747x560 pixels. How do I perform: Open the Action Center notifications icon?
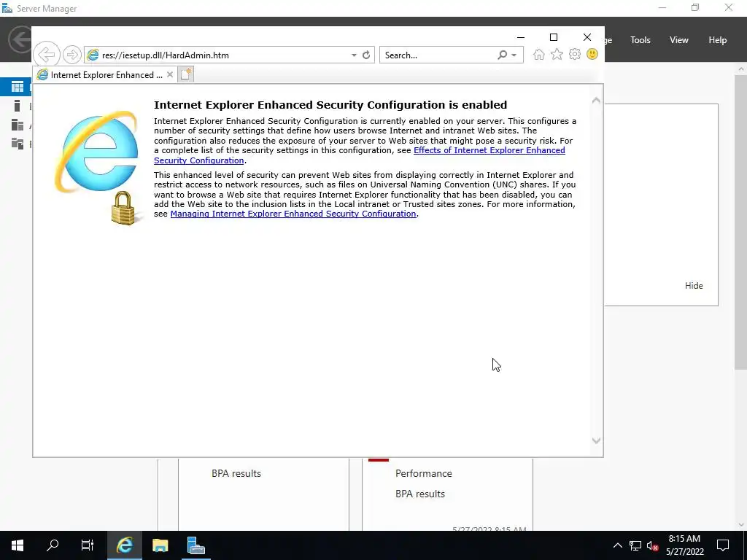pyautogui.click(x=723, y=545)
